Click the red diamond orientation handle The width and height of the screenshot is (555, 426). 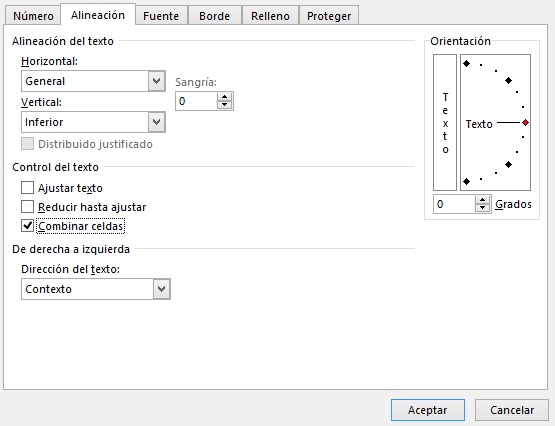[x=526, y=123]
